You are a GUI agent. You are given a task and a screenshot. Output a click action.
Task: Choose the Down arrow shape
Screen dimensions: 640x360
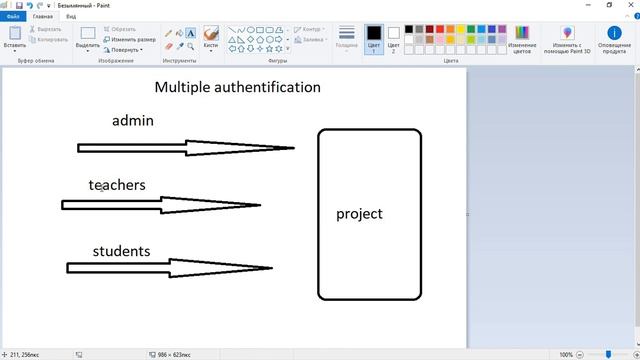click(x=251, y=49)
